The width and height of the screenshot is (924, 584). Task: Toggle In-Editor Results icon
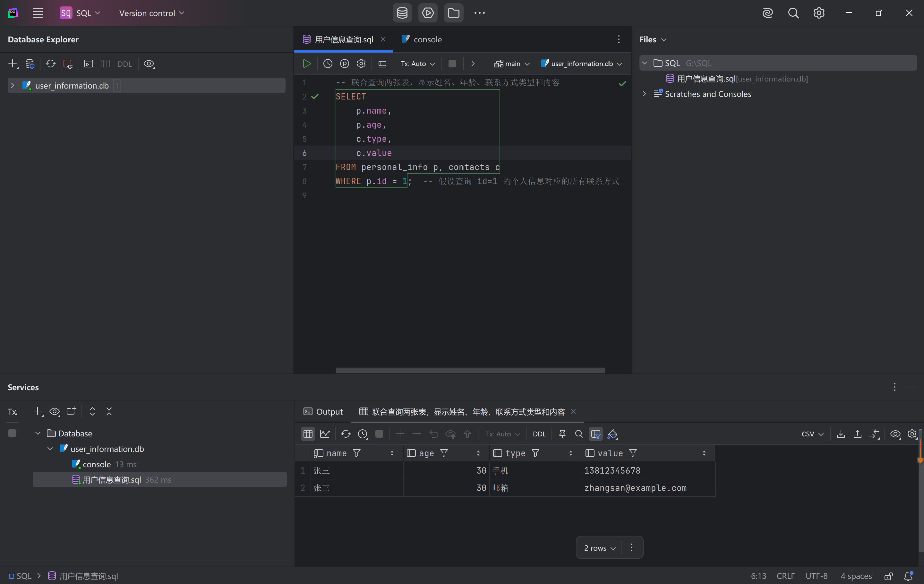(x=382, y=64)
